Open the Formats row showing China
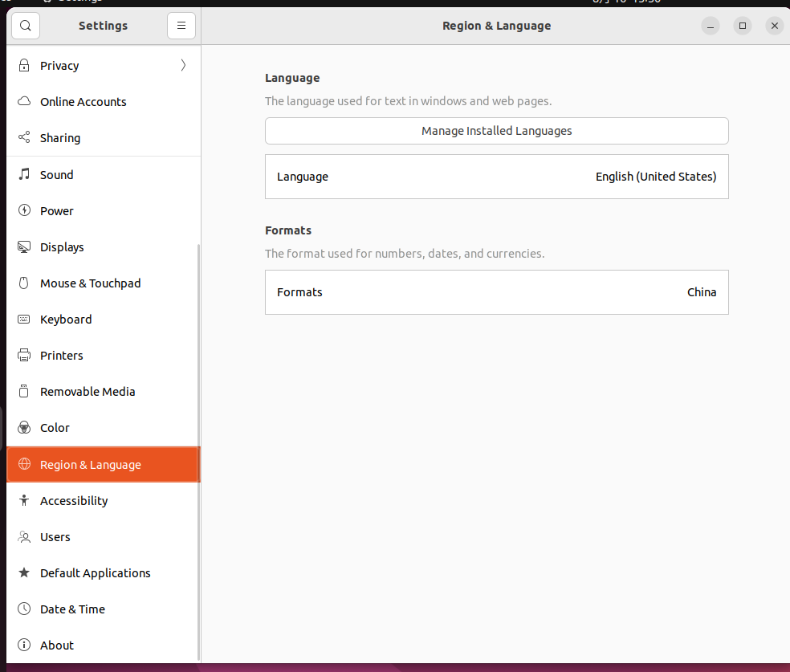The image size is (790, 672). [496, 292]
